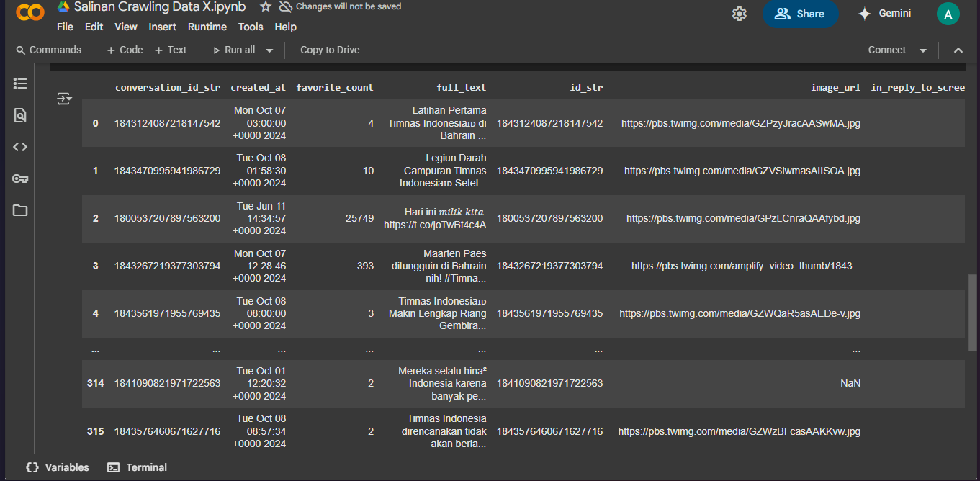The height and width of the screenshot is (481, 980).
Task: Click row index 314
Action: (95, 383)
